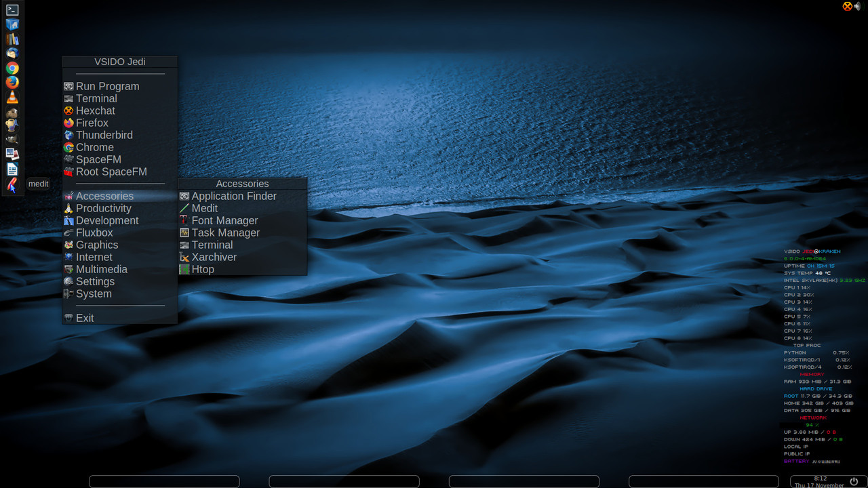Click the Hexchat tray icon at top right
Screen dimensions: 868x488
847,6
